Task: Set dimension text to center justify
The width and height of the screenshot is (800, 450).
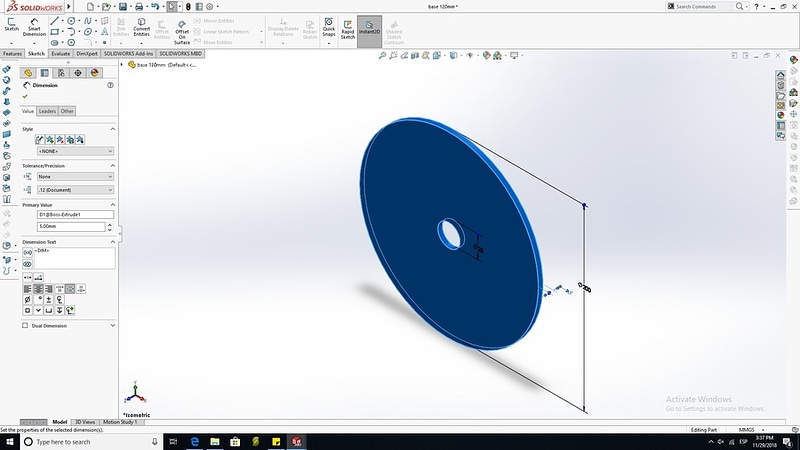Action: click(x=38, y=289)
